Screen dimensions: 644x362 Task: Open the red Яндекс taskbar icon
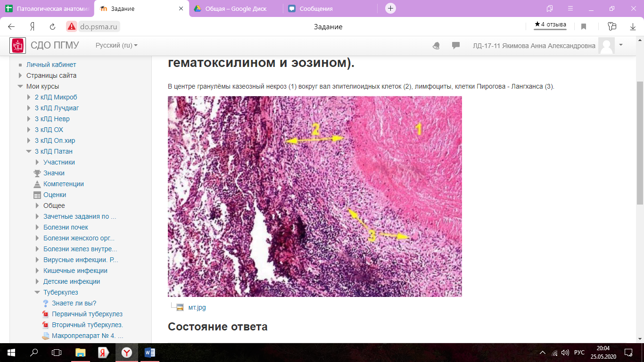(x=104, y=352)
